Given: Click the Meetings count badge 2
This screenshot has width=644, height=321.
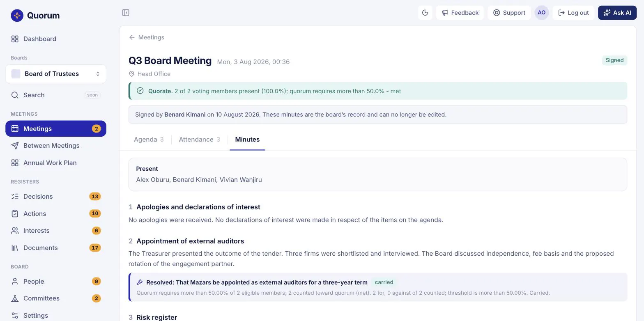Looking at the screenshot, I should point(97,129).
